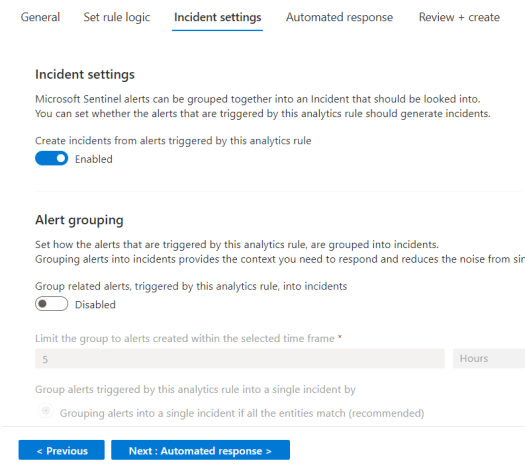Viewport: 525px width, 473px height.
Task: Open the Hours unit dropdown
Action: [489, 359]
